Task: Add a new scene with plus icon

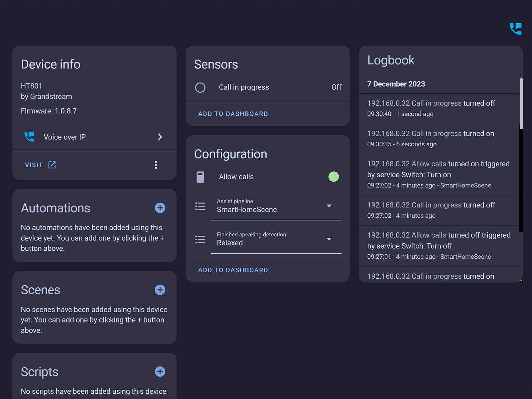Action: pyautogui.click(x=160, y=290)
